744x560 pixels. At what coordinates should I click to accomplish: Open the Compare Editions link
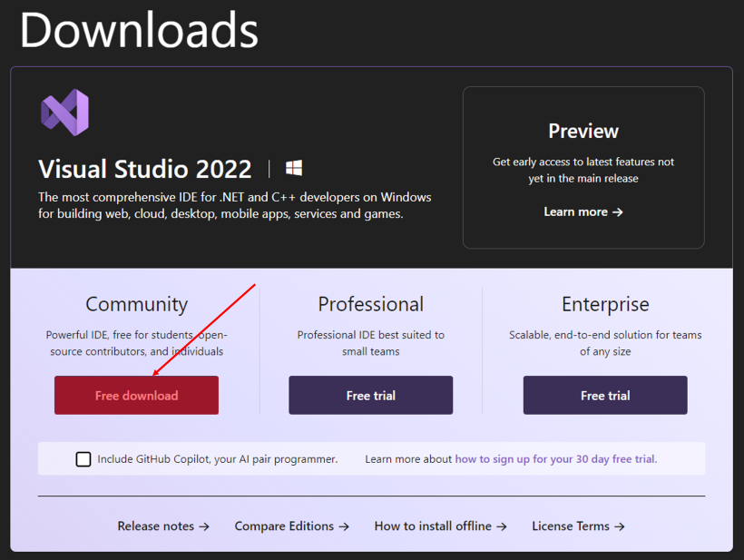click(292, 526)
